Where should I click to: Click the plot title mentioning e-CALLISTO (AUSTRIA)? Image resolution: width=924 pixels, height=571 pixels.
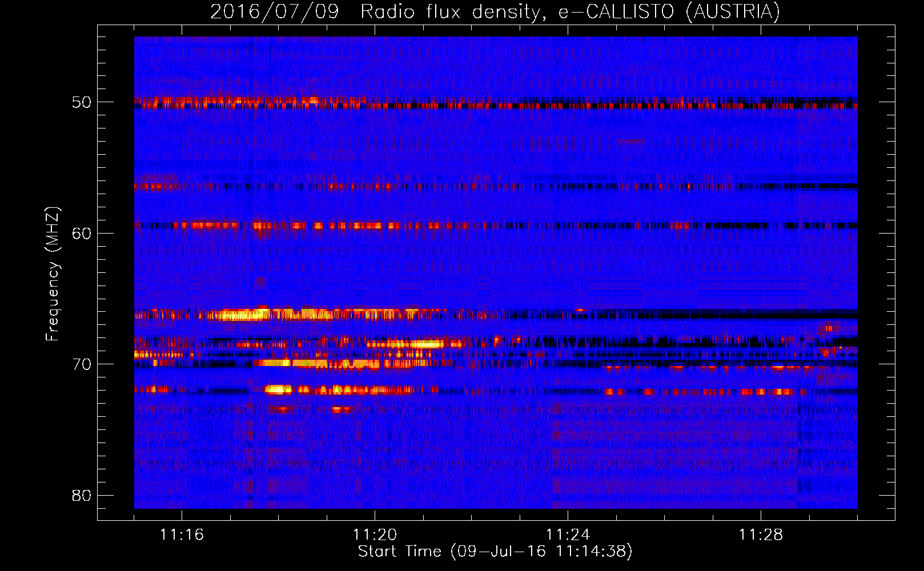pyautogui.click(x=495, y=11)
